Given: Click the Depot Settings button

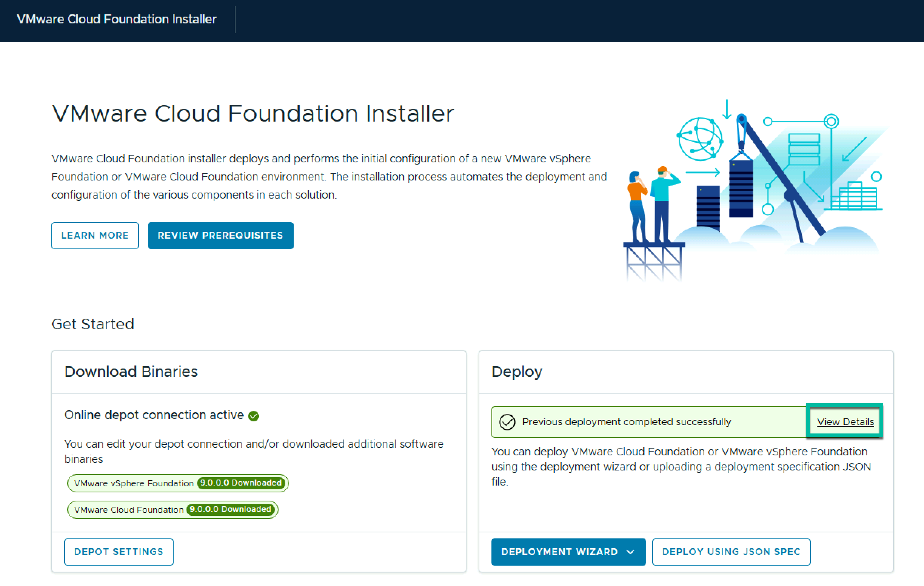Looking at the screenshot, I should click(x=119, y=552).
